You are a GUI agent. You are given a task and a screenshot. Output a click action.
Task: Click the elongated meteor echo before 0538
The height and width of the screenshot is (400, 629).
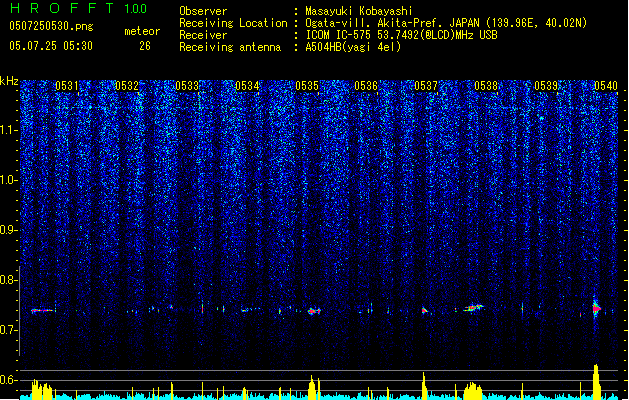coord(474,308)
